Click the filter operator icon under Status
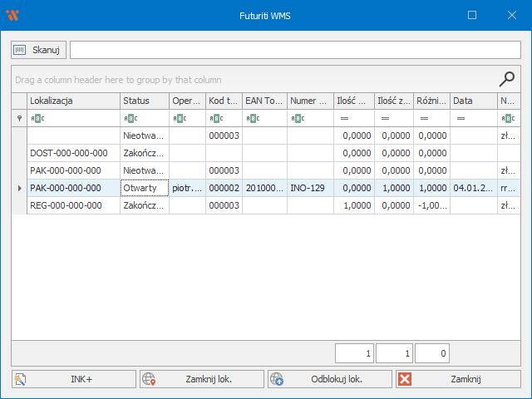The image size is (532, 399). click(131, 119)
